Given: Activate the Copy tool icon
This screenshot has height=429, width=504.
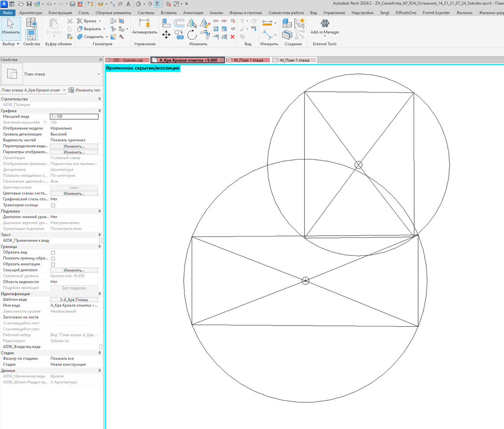Looking at the screenshot, I should coord(179,35).
